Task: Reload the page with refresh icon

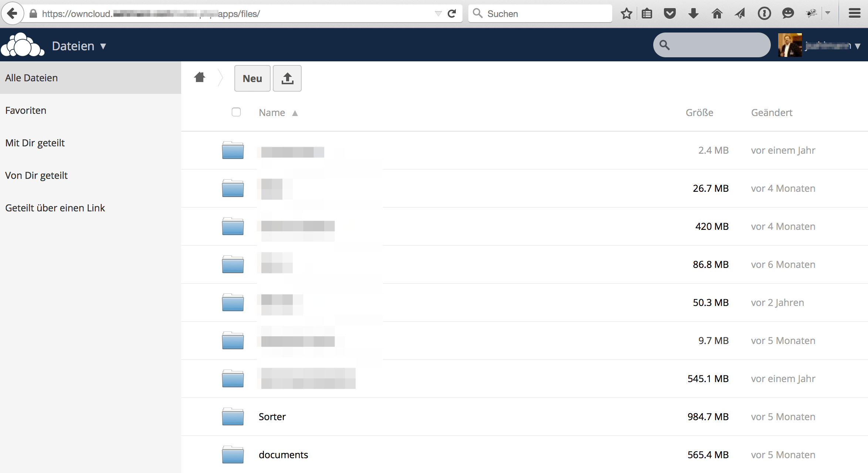Action: [452, 14]
